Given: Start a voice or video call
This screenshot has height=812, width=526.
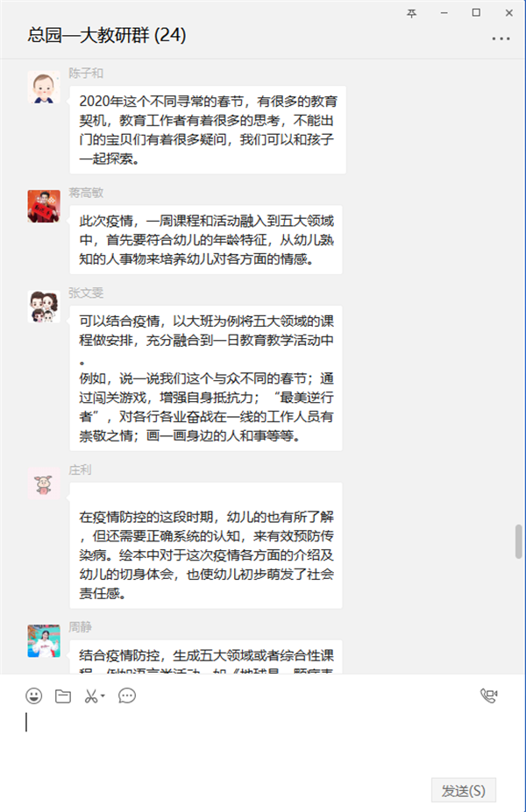Looking at the screenshot, I should coord(488,695).
